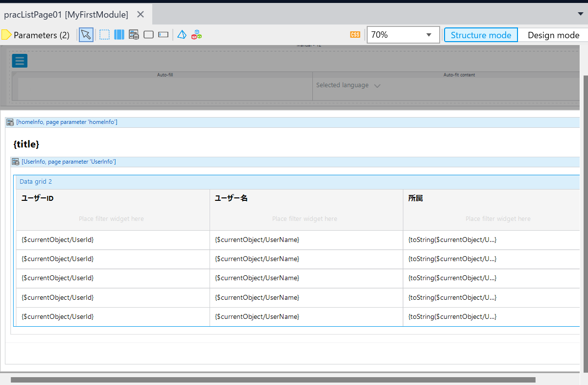Click the colored cubes widget icon
Image resolution: width=588 pixels, height=385 pixels.
(196, 34)
